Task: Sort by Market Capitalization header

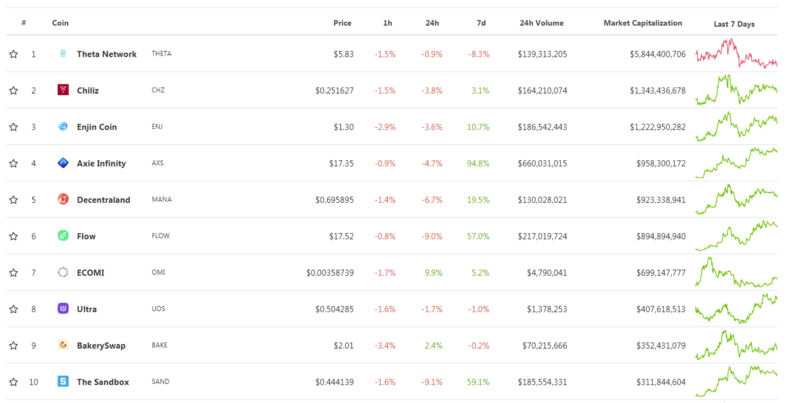Action: point(642,23)
